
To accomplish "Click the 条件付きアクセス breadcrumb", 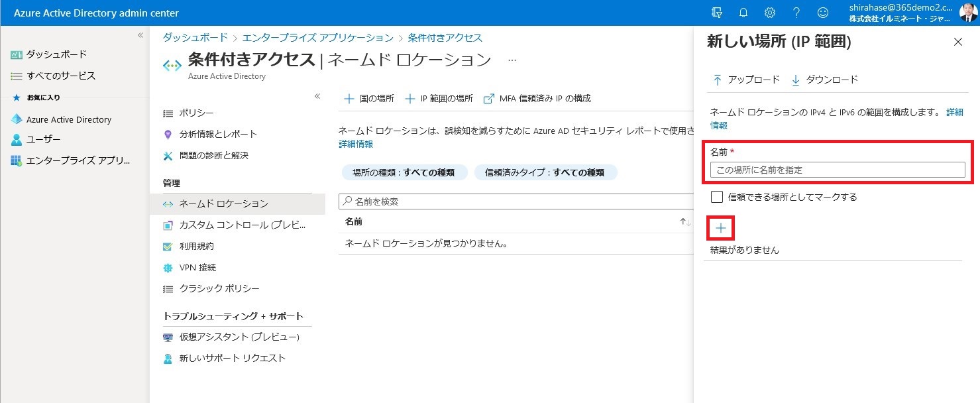I will [445, 38].
